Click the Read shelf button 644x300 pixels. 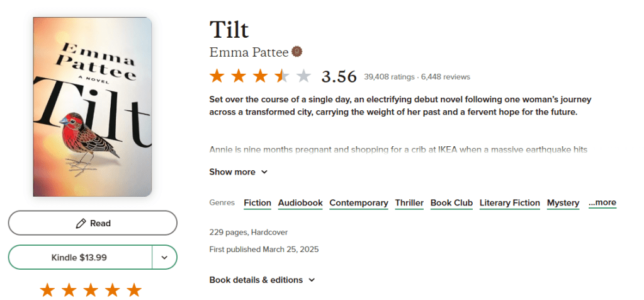click(x=93, y=223)
